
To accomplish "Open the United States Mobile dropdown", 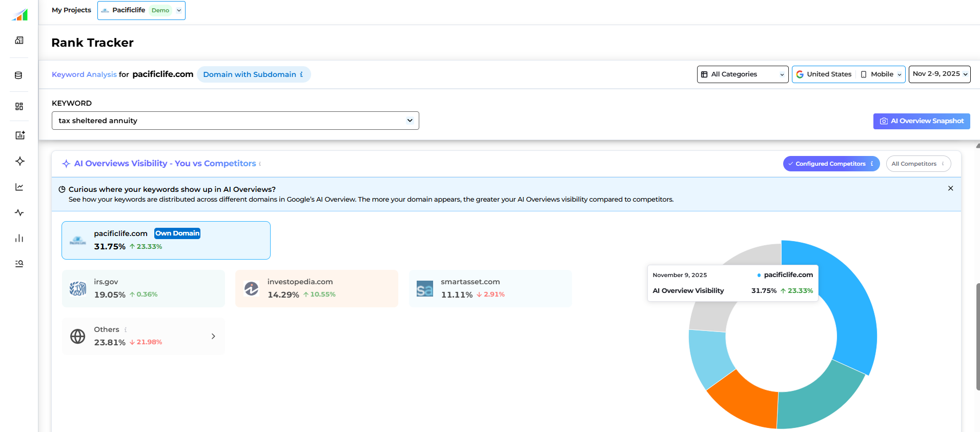I will coord(849,74).
